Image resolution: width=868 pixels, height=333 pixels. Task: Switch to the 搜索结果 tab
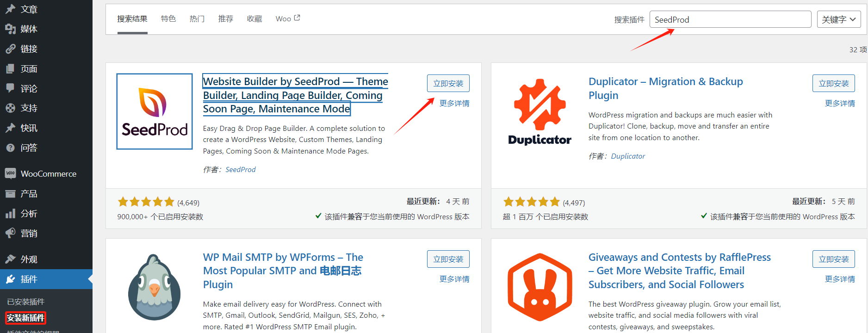tap(132, 19)
